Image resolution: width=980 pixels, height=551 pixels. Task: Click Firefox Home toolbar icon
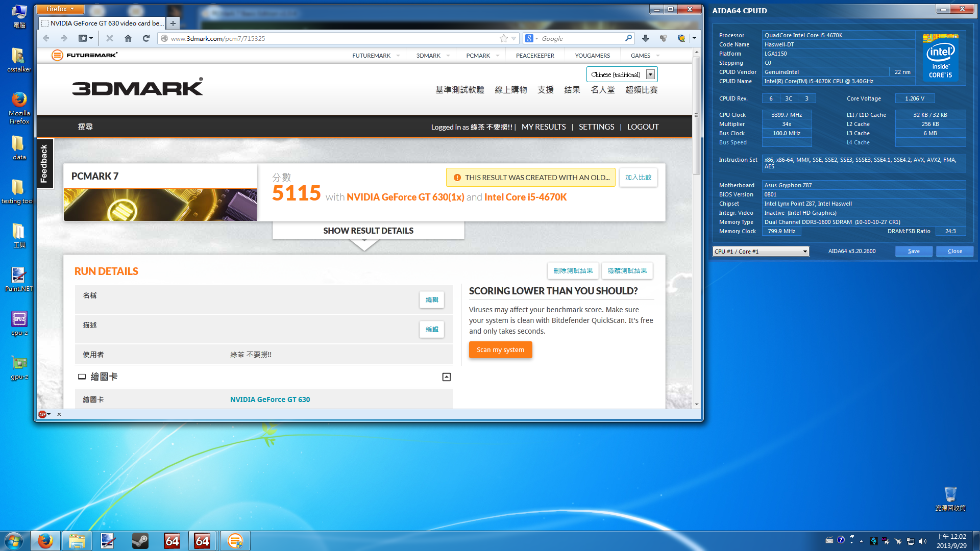click(128, 38)
